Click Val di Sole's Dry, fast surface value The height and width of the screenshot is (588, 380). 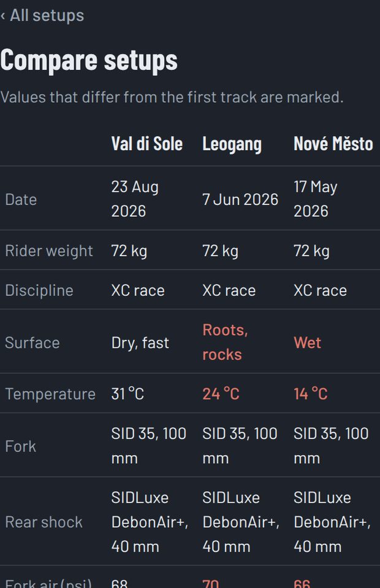(x=140, y=343)
